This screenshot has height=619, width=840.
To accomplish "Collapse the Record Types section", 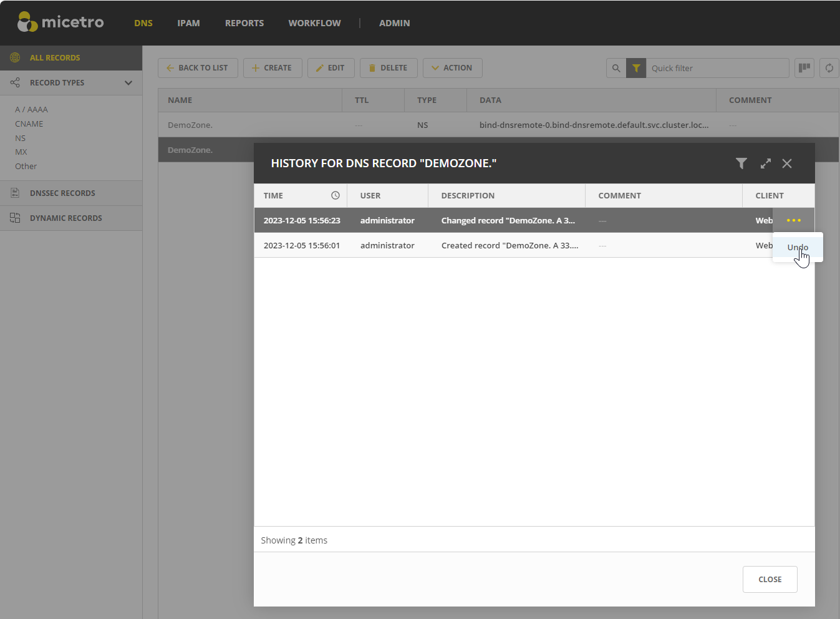I will 128,83.
